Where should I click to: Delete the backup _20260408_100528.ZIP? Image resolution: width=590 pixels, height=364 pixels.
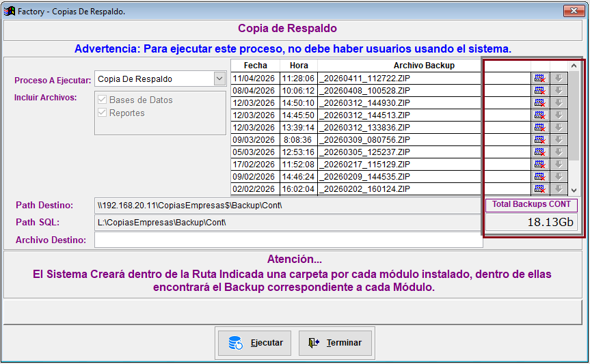(x=540, y=91)
